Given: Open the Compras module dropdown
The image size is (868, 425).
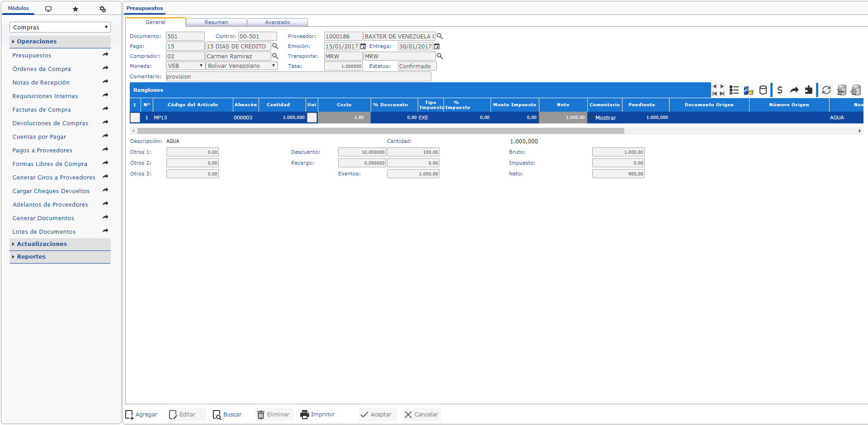Looking at the screenshot, I should [60, 27].
